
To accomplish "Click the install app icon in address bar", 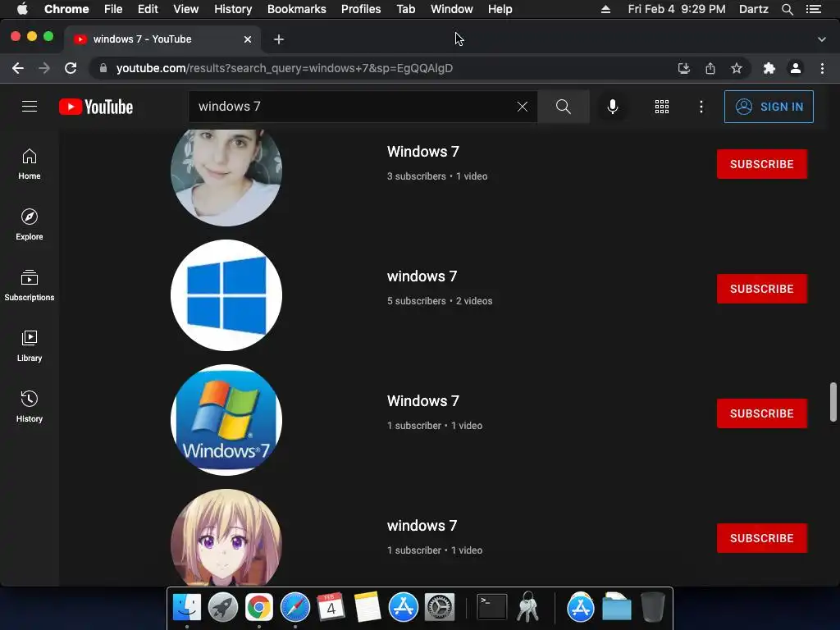I will 683,68.
